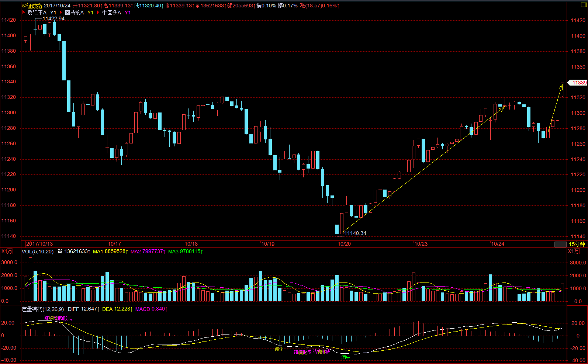Image resolution: width=588 pixels, height=364 pixels.
Task: Click the red arrow beside 回马枪A
Action: click(61, 13)
